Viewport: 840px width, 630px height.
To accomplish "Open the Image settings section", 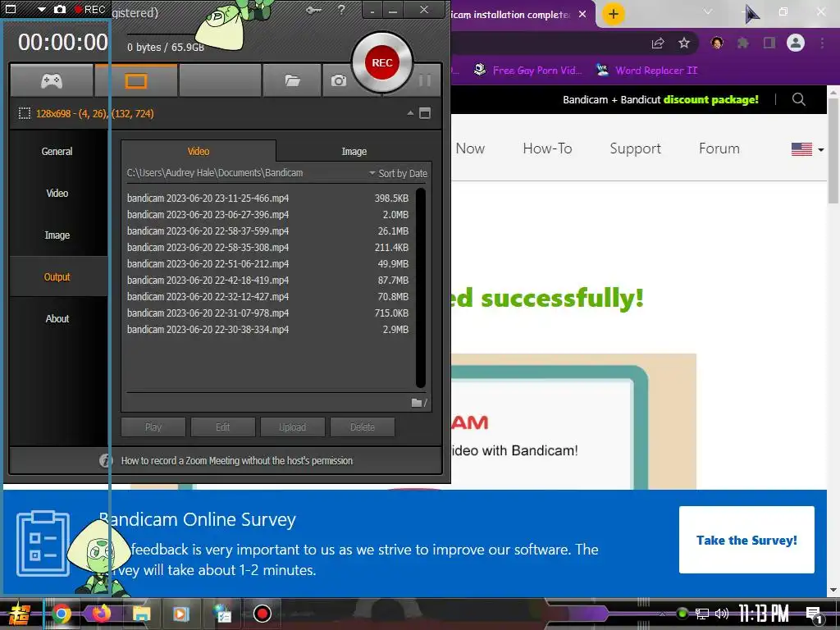I will (57, 235).
